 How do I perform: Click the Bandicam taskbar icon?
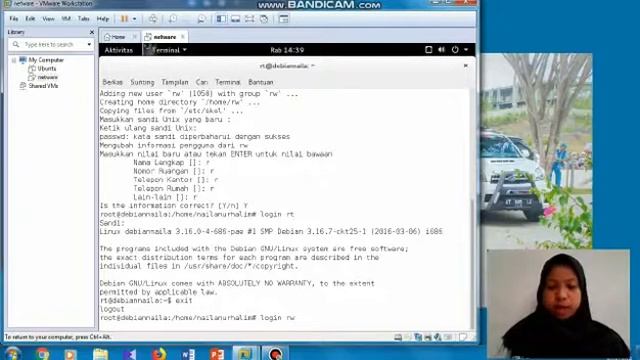pos(275,353)
